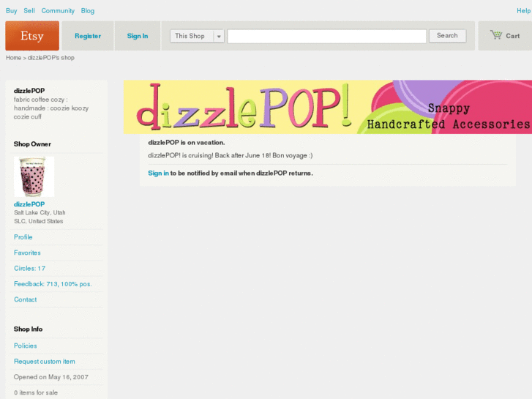Screen dimensions: 532x399
Task: Click '0 items for sale' text
Action: [x=36, y=392]
